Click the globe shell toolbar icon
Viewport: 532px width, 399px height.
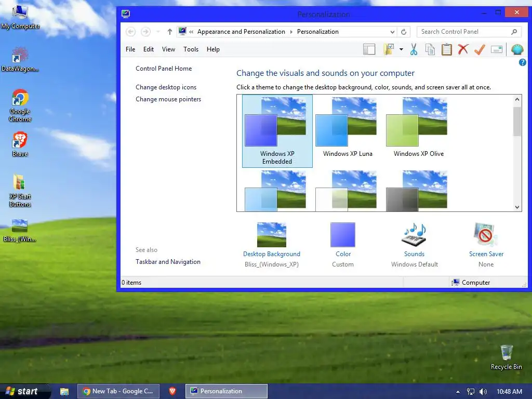pos(517,49)
